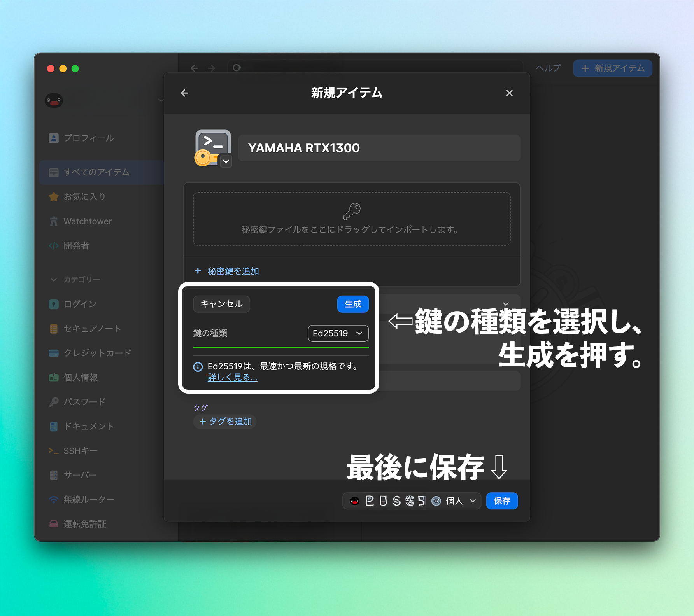The width and height of the screenshot is (694, 616).
Task: Click the セキュアノート notebook icon
Action: tap(54, 328)
